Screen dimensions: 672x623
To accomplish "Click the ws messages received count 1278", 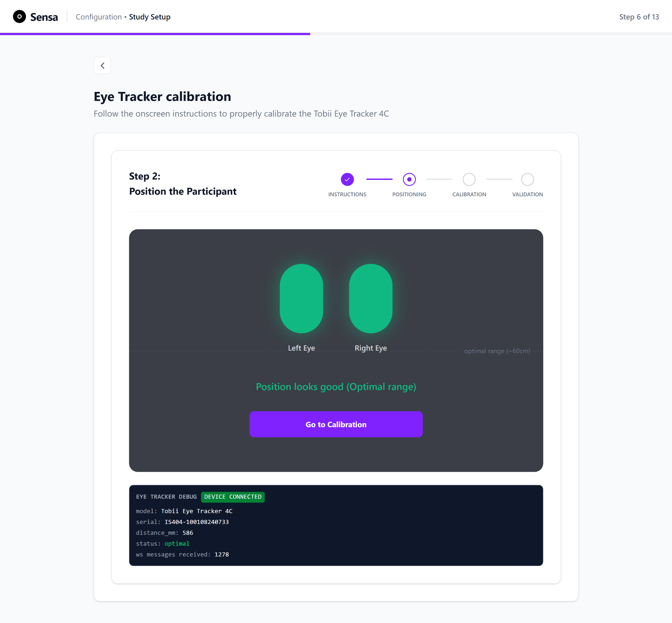I will click(x=222, y=554).
